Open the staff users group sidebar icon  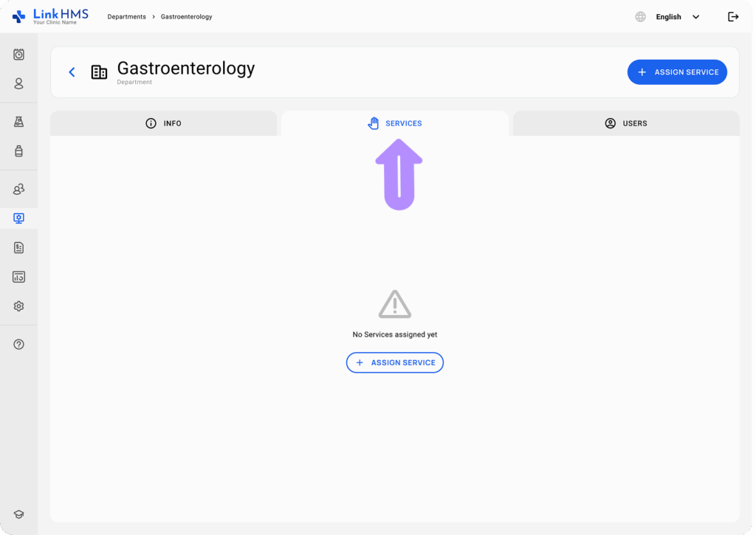coord(19,190)
